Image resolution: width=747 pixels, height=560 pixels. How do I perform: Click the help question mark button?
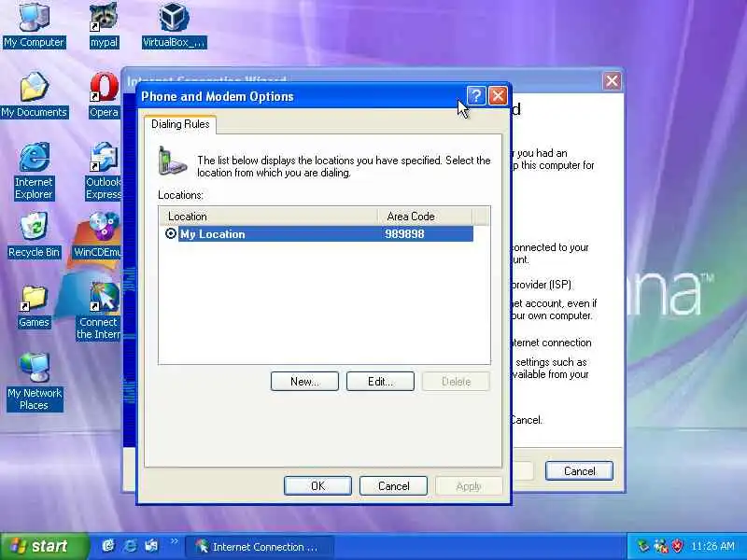click(x=476, y=96)
